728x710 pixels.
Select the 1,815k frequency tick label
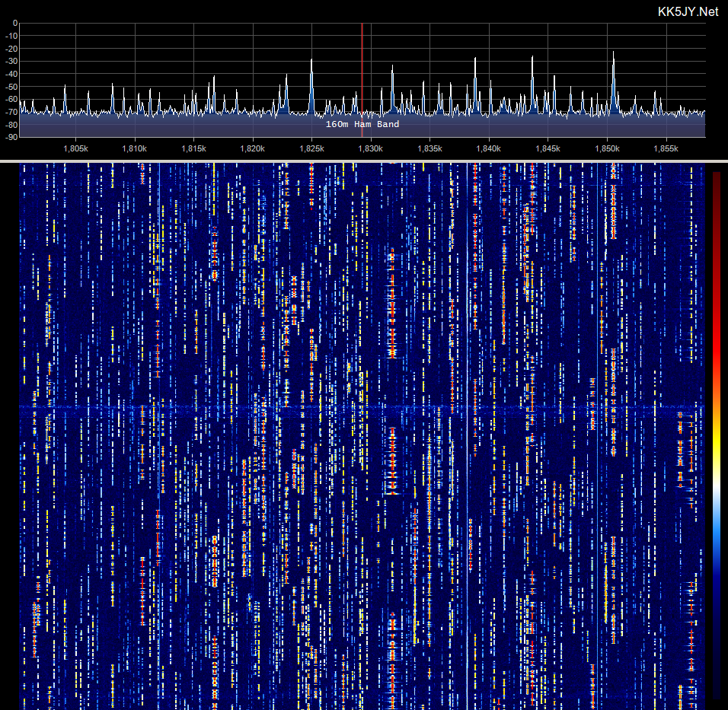(193, 148)
